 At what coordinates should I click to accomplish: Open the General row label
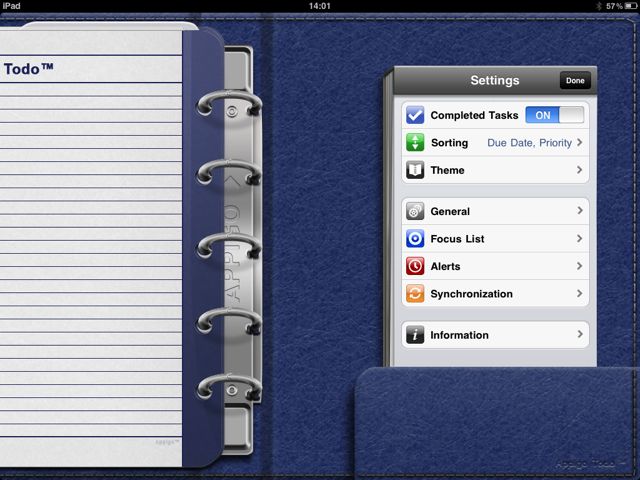click(450, 211)
